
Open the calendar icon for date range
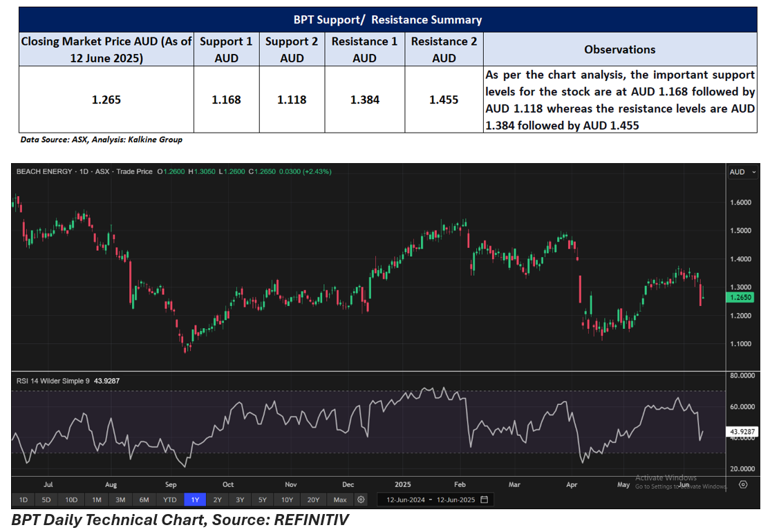click(x=485, y=500)
